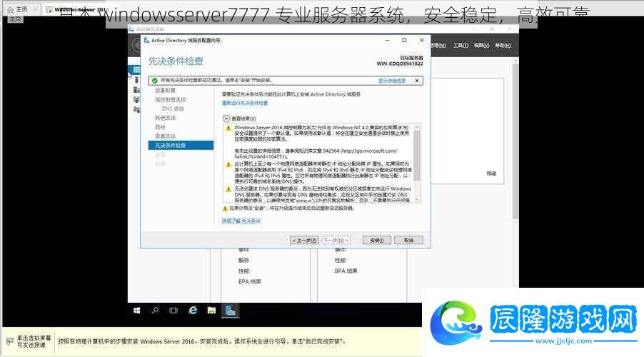Open the 详细了解先决条件 link
The width and height of the screenshot is (644, 357).
(x=241, y=221)
